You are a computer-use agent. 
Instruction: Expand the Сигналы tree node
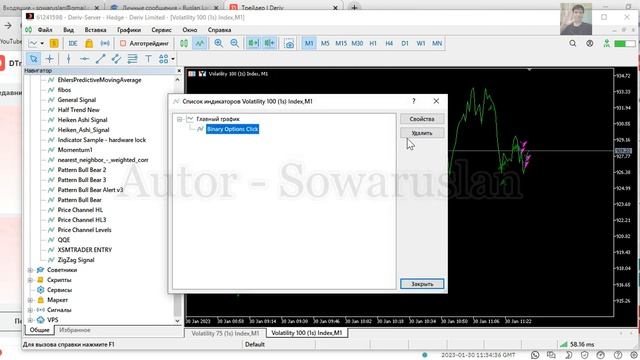tap(30, 310)
